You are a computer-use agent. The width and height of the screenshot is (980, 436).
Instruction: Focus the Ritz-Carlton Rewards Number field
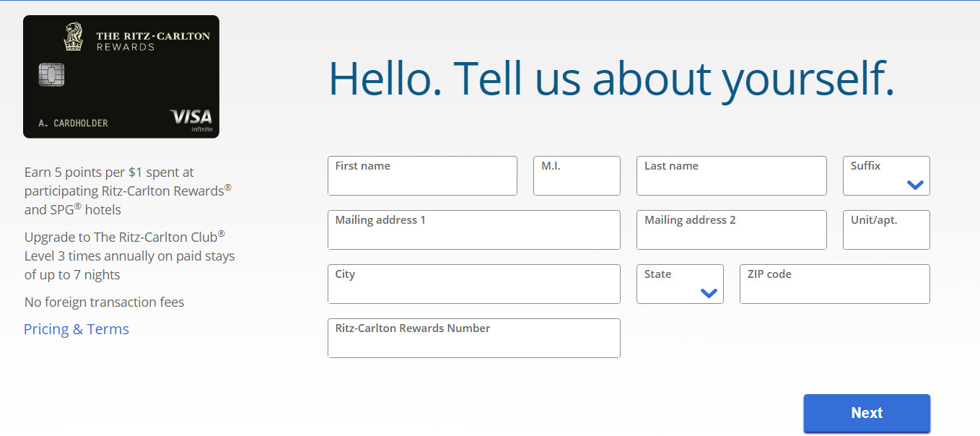[x=473, y=338]
